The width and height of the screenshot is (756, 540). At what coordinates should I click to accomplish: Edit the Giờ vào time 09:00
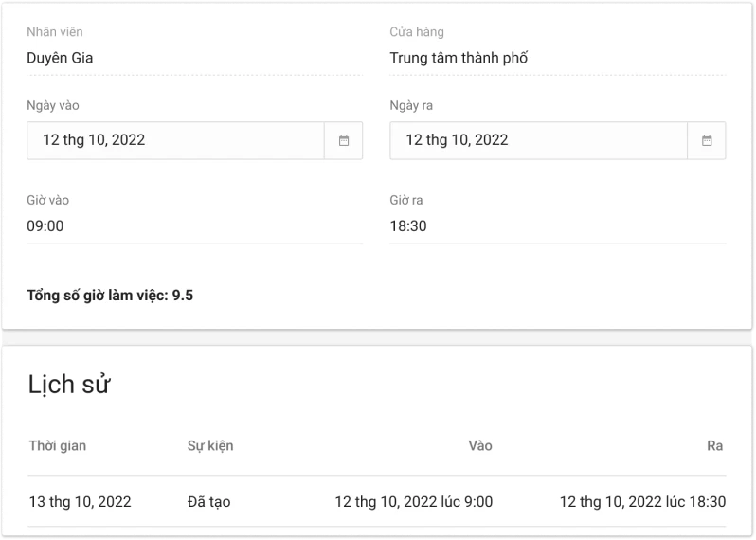pos(194,226)
